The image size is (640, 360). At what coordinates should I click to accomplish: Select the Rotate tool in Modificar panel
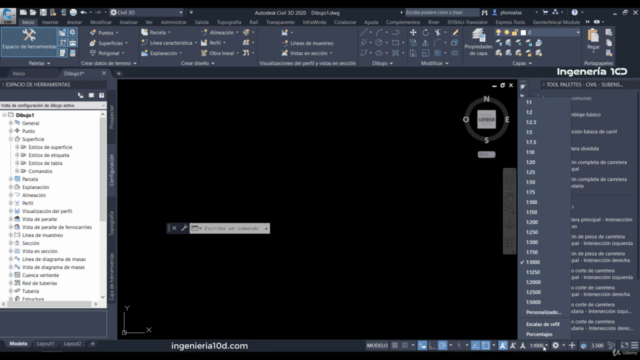tap(425, 32)
